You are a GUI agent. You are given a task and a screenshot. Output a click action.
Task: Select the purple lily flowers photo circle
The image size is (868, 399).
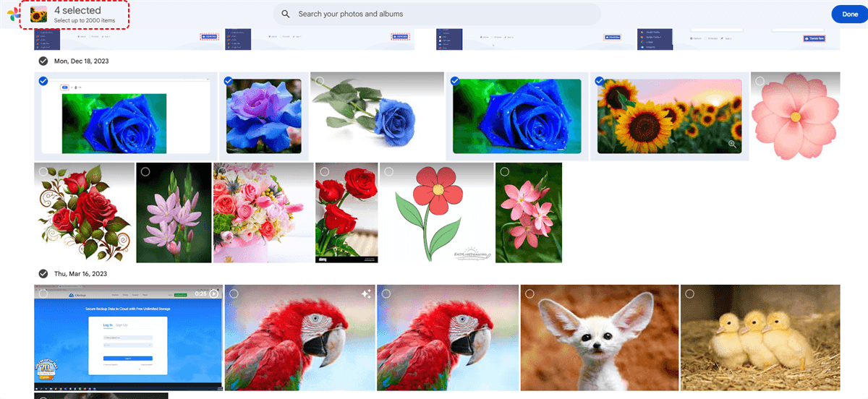click(145, 171)
